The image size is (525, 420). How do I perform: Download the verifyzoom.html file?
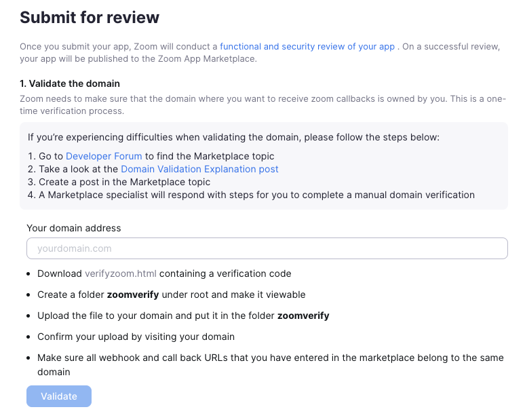[x=121, y=273]
